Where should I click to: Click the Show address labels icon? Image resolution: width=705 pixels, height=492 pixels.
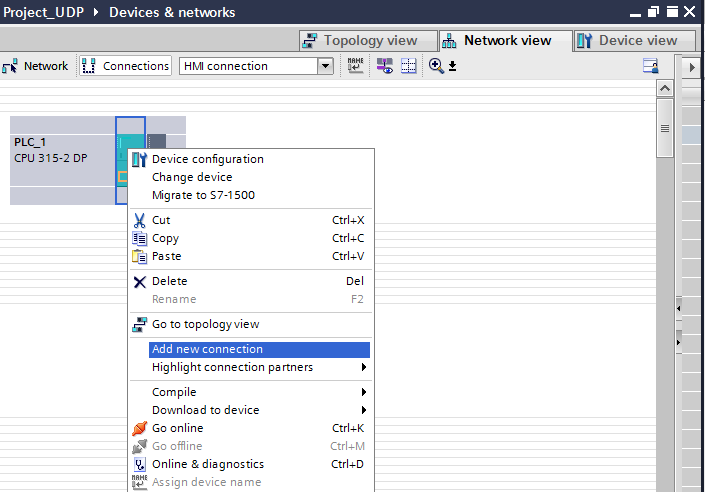click(384, 66)
